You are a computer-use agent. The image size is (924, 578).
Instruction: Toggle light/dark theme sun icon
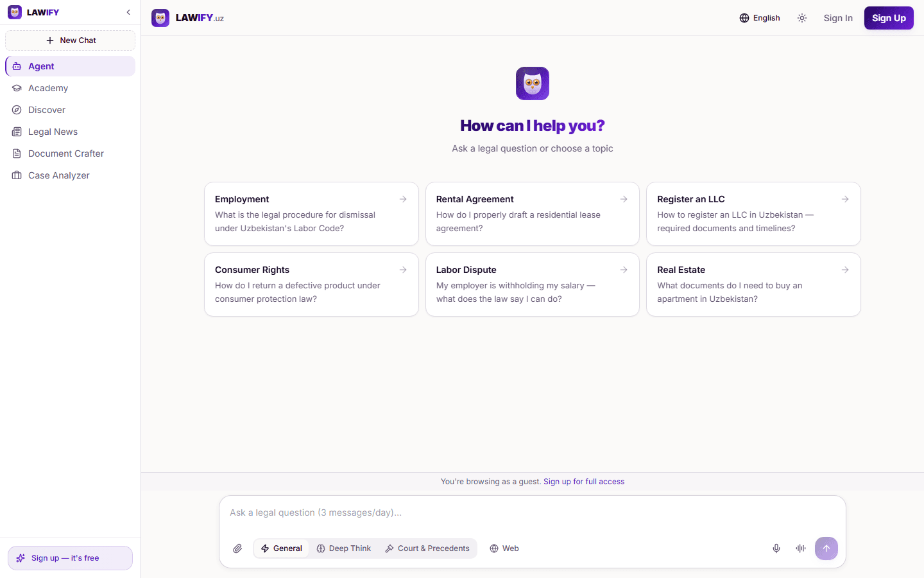pos(802,18)
